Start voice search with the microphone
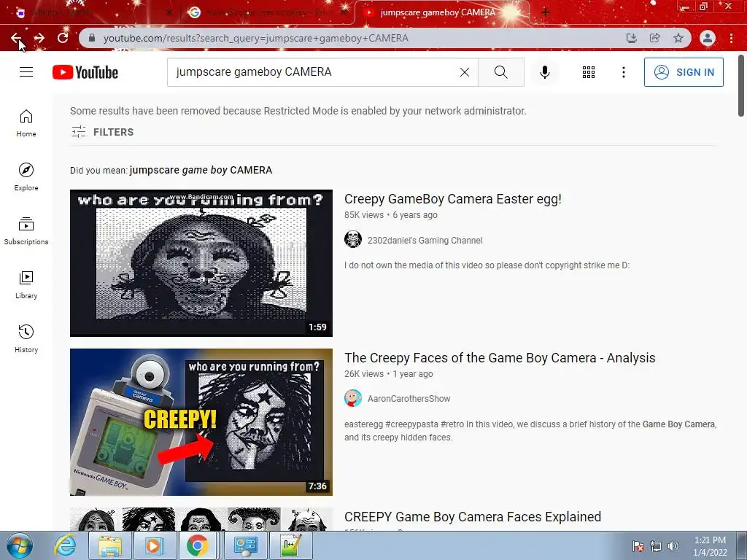This screenshot has height=560, width=747. tap(545, 72)
